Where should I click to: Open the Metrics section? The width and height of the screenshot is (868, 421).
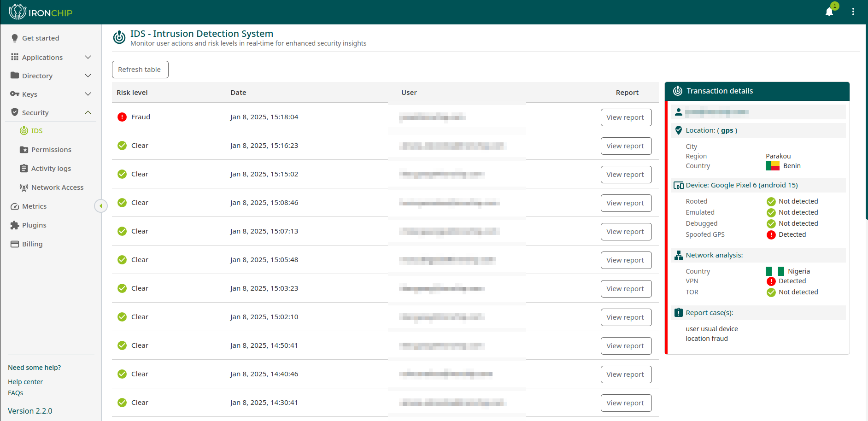pyautogui.click(x=34, y=206)
